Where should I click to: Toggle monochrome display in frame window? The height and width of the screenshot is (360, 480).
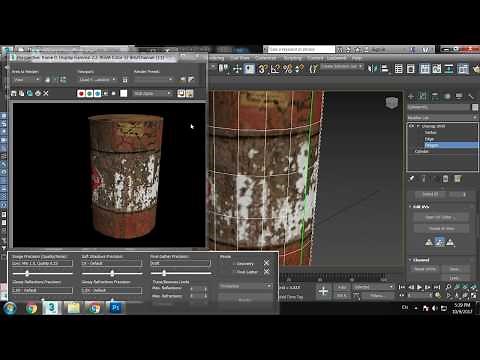tap(113, 94)
